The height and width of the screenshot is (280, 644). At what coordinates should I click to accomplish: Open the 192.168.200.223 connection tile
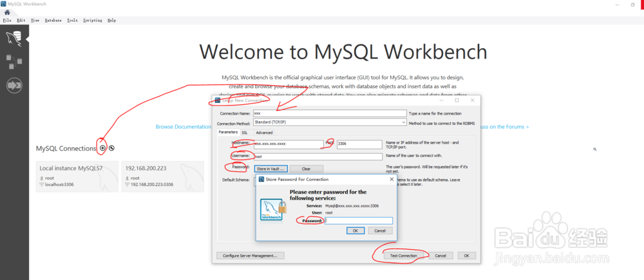tap(163, 176)
